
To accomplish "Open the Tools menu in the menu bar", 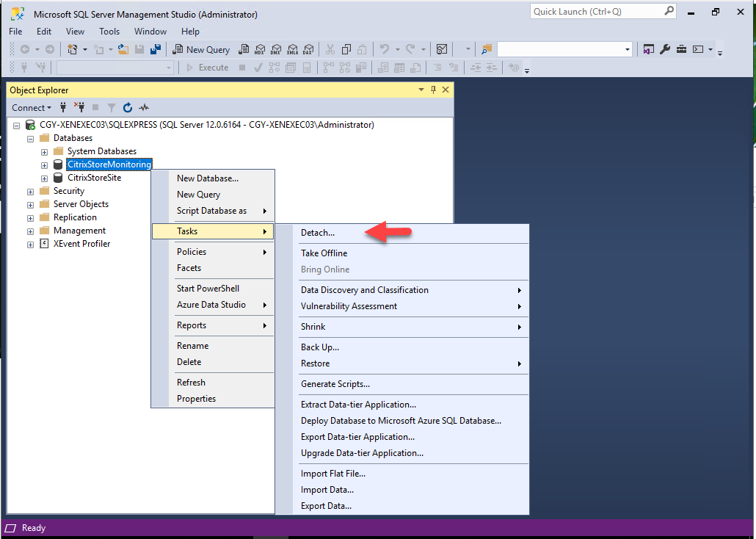I will tap(109, 32).
